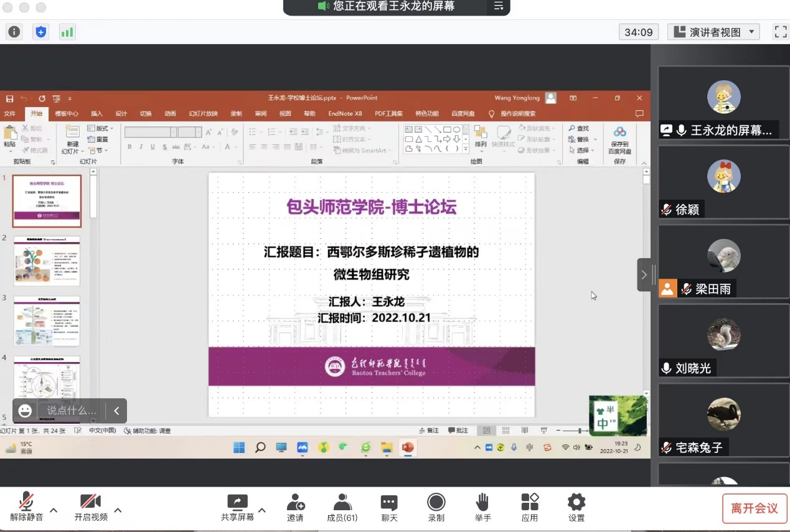
Task: Switch to the 审阅 ribbon tab
Action: [x=260, y=114]
